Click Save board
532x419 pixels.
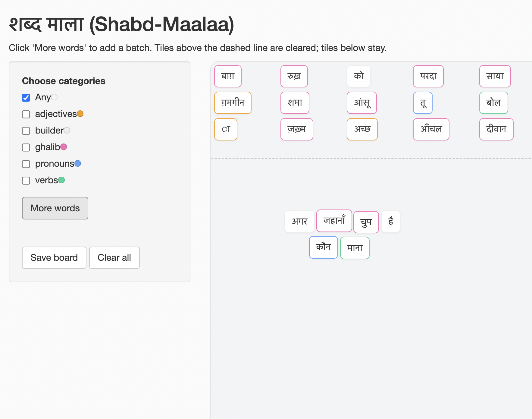pyautogui.click(x=54, y=257)
